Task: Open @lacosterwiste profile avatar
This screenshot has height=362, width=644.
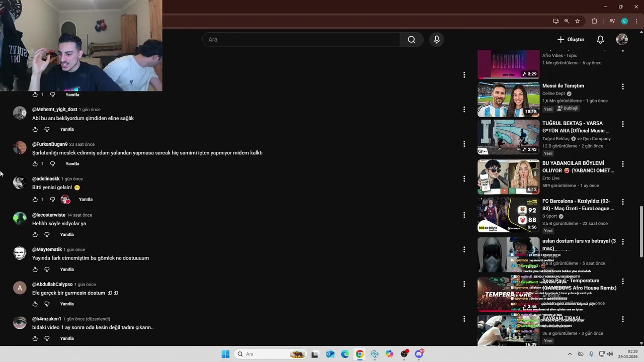Action: (x=20, y=218)
